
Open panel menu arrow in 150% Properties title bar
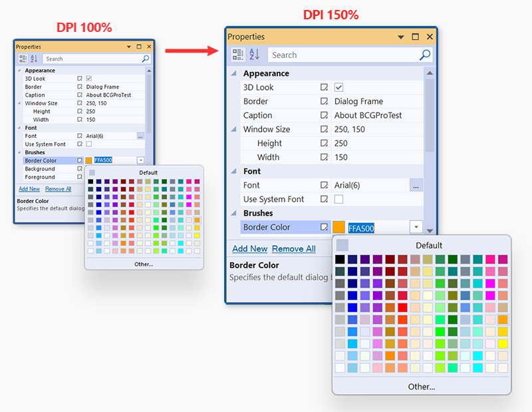click(x=401, y=37)
